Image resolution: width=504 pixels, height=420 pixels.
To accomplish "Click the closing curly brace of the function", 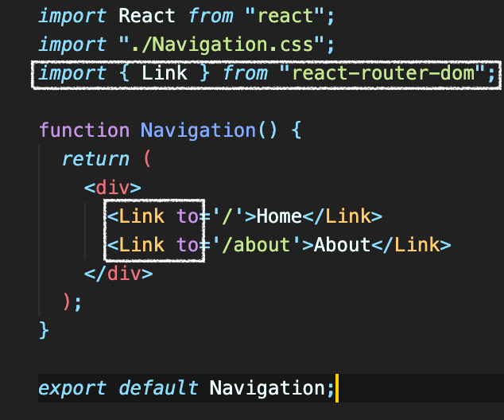I will pyautogui.click(x=44, y=330).
